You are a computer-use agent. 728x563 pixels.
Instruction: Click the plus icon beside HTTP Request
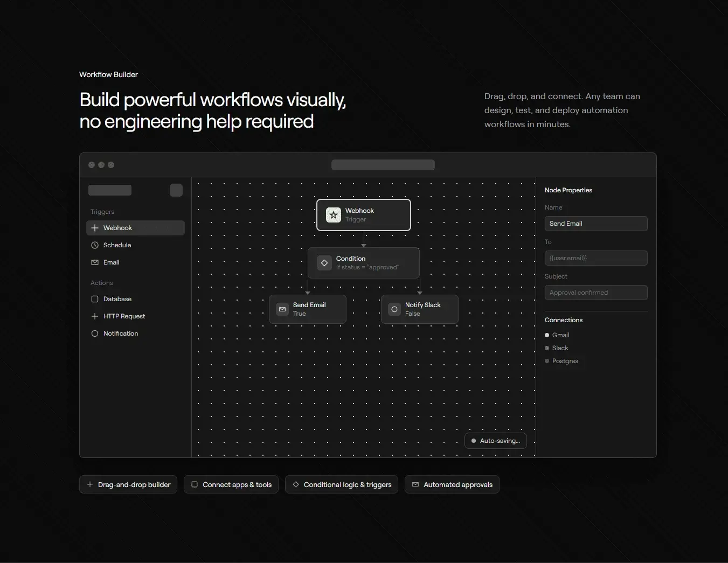click(x=95, y=316)
